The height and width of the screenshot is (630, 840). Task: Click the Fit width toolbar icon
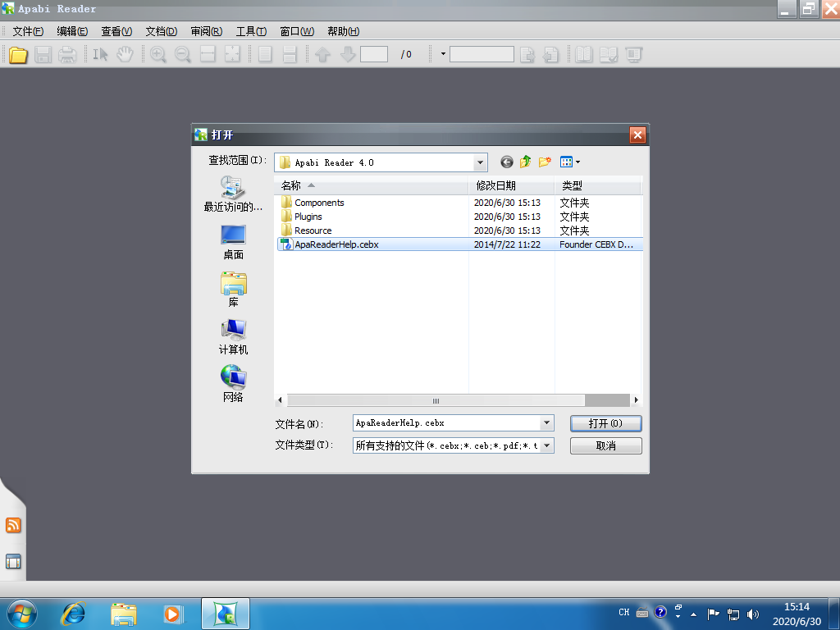pos(208,55)
